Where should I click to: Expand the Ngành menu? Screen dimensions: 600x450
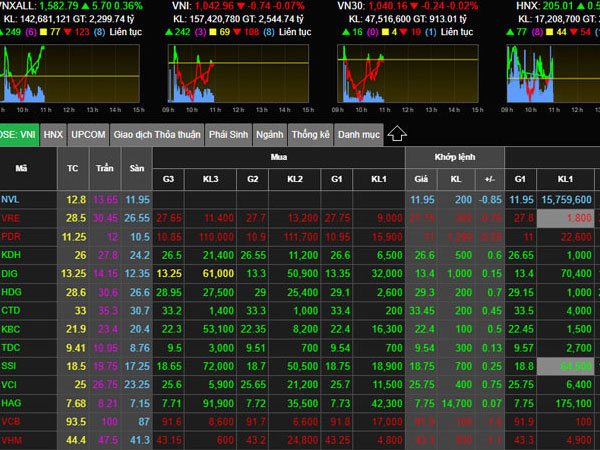click(269, 134)
